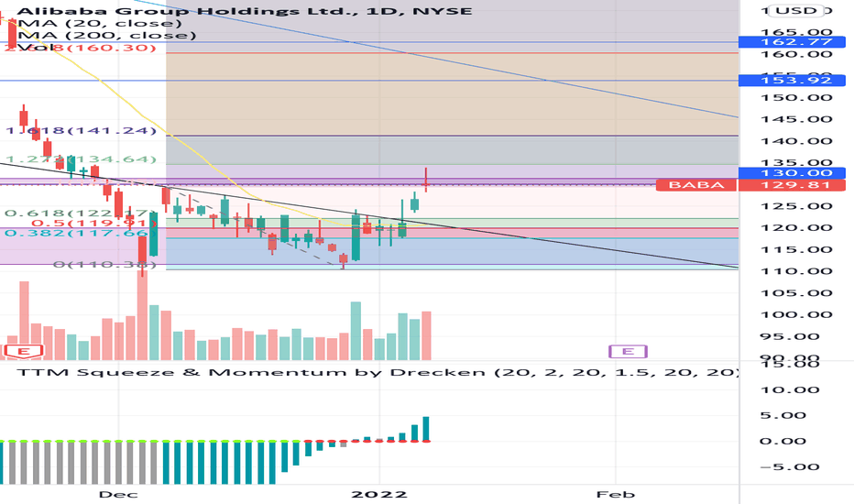Click the purple upcoming earnings E marker
Image resolution: width=854 pixels, height=504 pixels.
click(x=628, y=352)
